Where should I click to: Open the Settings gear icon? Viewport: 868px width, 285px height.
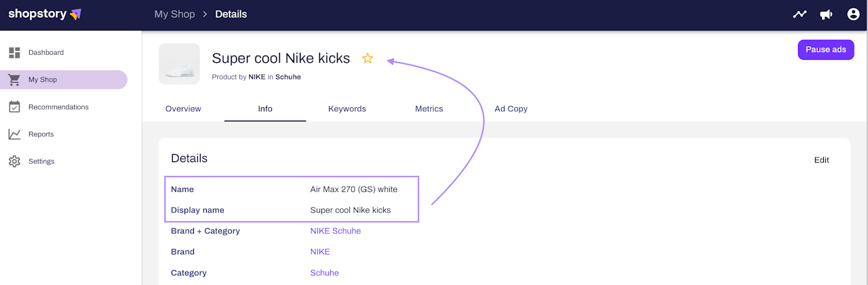point(14,161)
